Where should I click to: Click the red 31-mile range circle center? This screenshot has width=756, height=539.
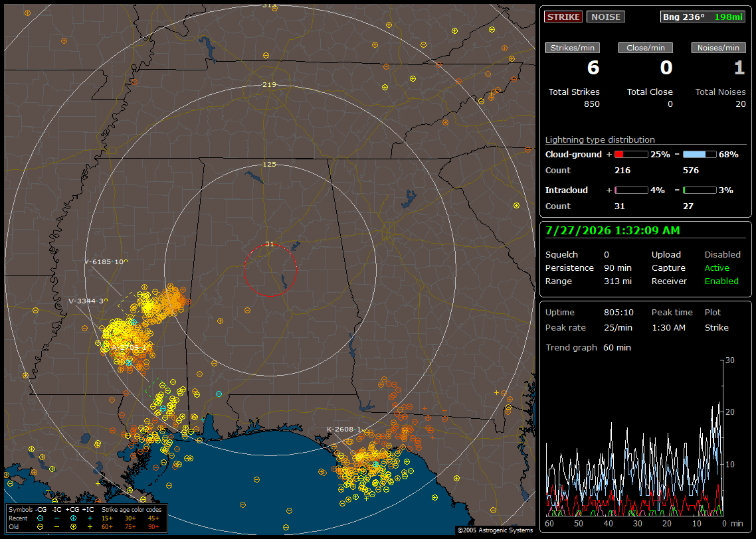pos(270,269)
